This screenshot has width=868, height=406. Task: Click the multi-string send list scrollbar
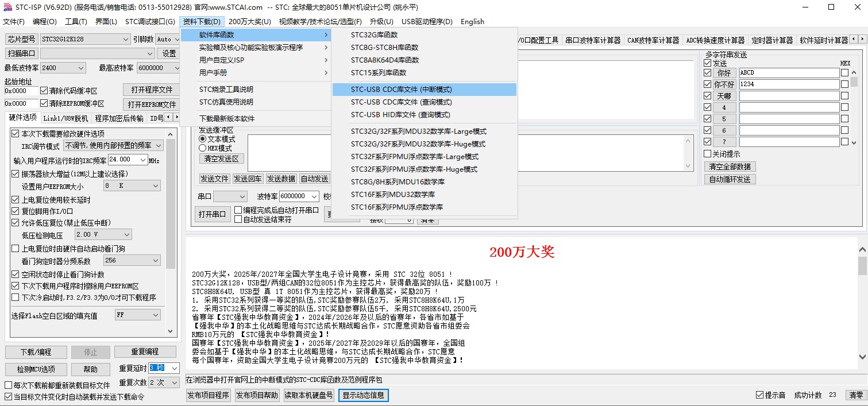[x=854, y=107]
